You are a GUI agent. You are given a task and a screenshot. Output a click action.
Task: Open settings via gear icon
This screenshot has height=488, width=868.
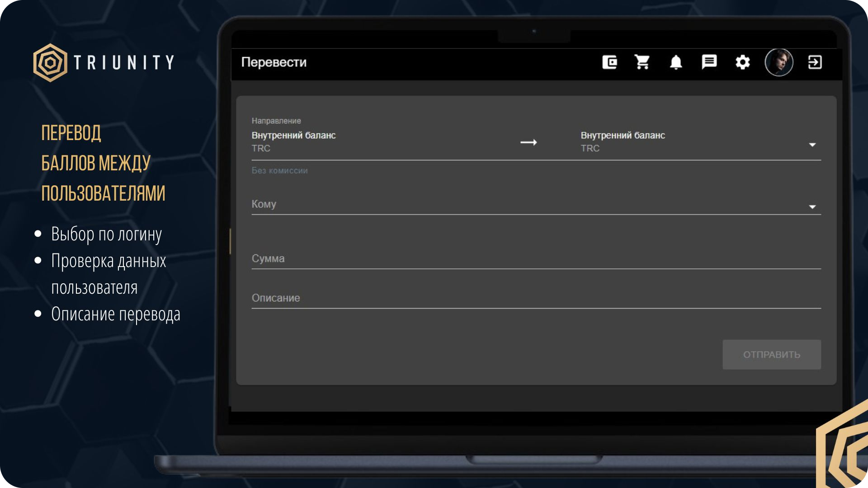point(742,62)
